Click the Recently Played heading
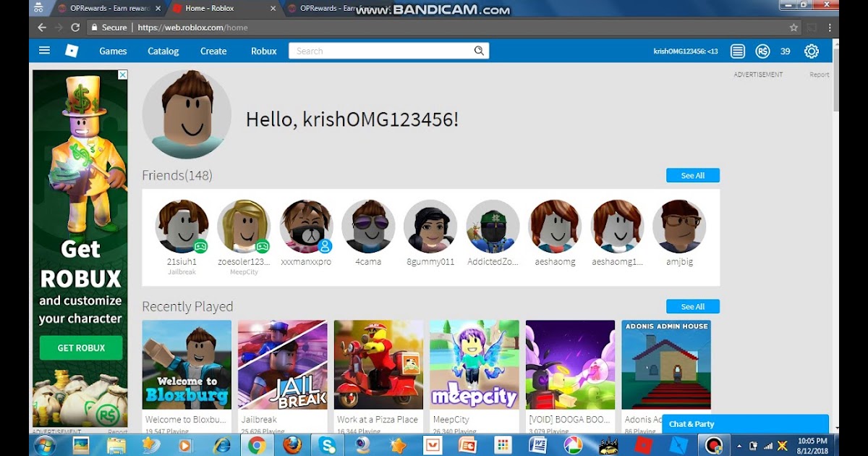The height and width of the screenshot is (456, 868). click(187, 307)
